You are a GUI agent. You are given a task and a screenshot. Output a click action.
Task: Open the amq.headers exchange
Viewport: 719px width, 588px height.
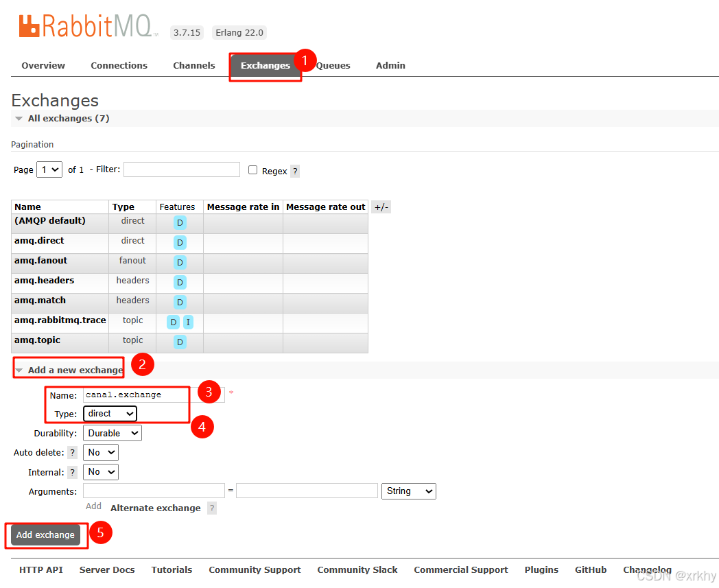(44, 280)
